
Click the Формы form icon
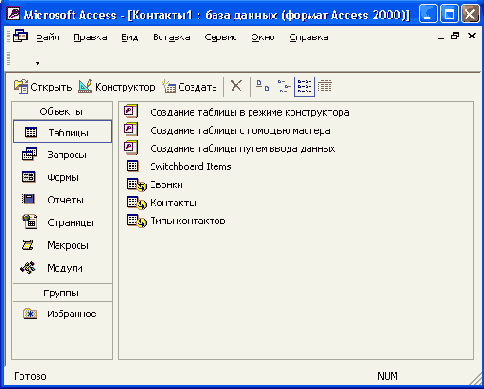tap(29, 177)
